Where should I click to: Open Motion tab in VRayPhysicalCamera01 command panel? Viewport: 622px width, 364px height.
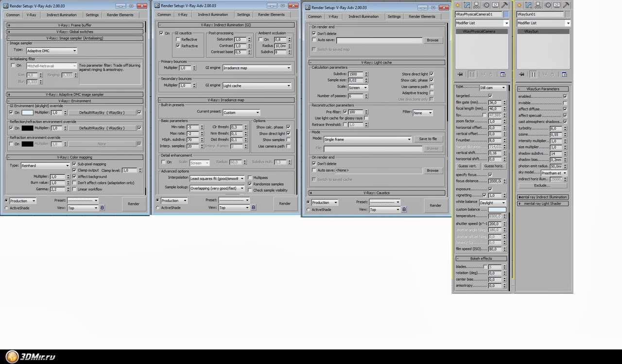[486, 5]
